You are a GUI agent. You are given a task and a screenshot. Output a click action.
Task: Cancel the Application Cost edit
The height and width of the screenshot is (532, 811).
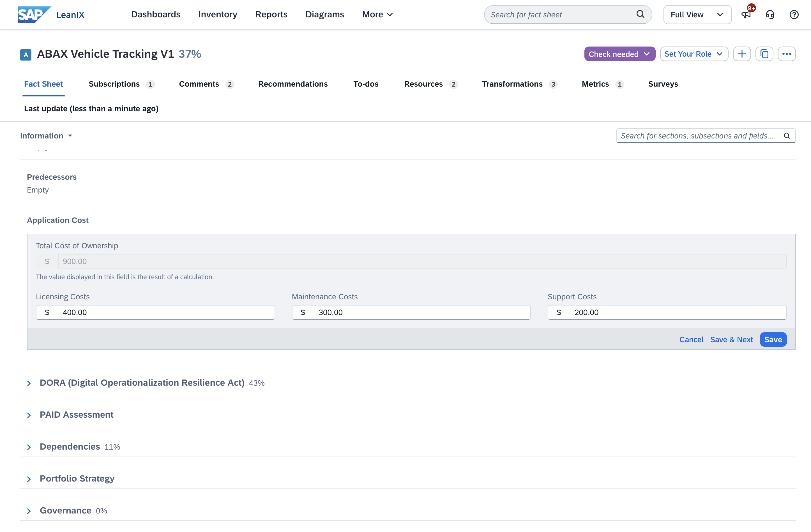[x=691, y=339]
